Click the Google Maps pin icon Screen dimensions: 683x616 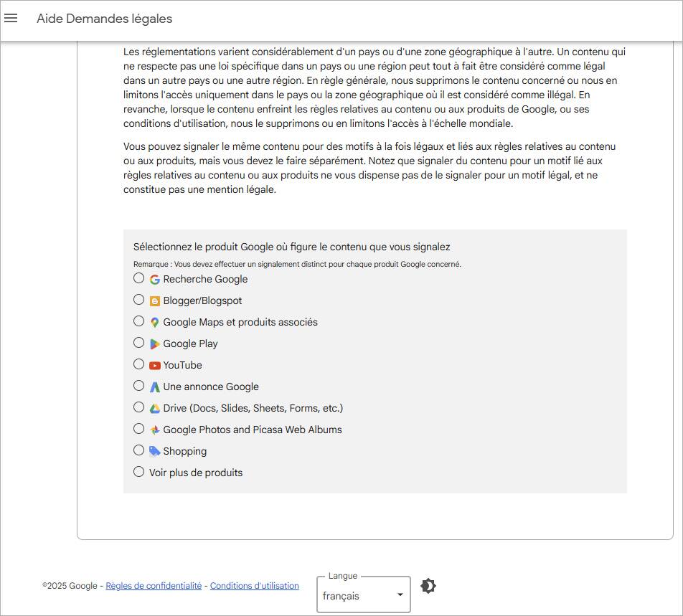tap(154, 323)
